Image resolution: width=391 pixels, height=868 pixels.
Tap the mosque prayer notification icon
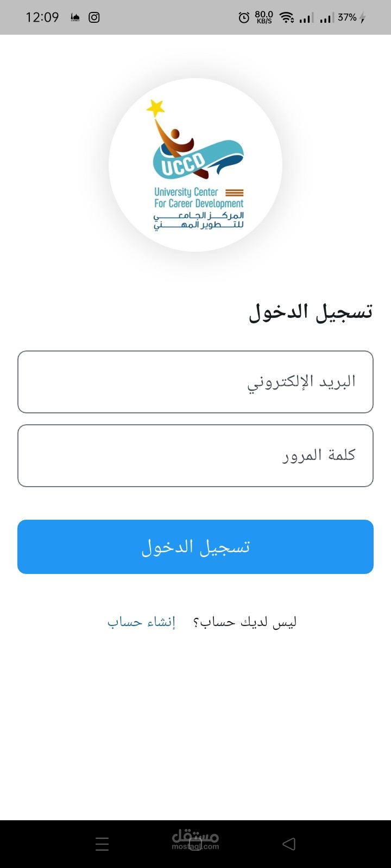pos(75,18)
